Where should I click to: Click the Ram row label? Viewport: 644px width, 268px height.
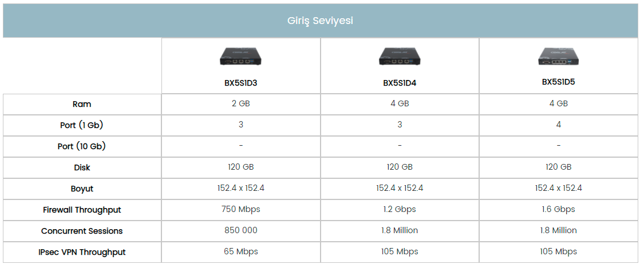click(82, 104)
